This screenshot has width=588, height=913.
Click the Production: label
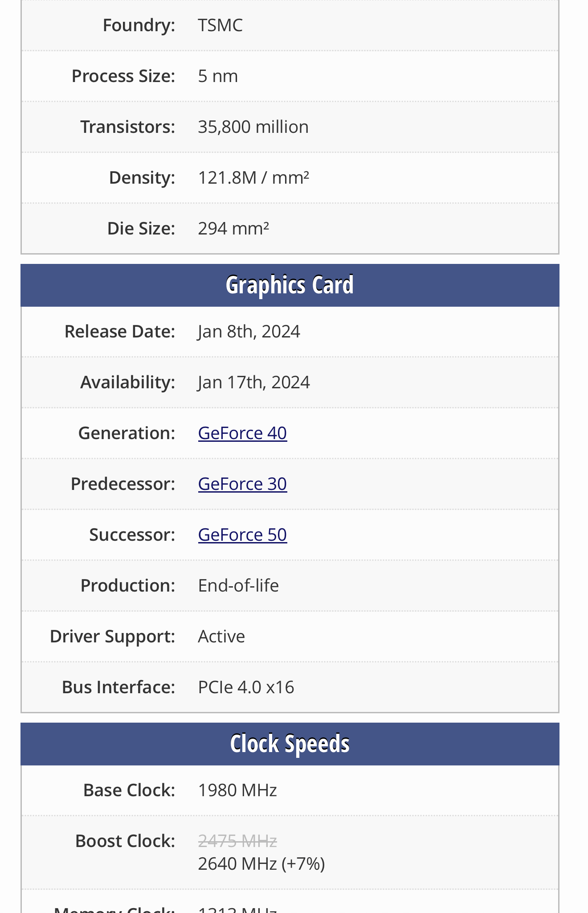tap(127, 585)
